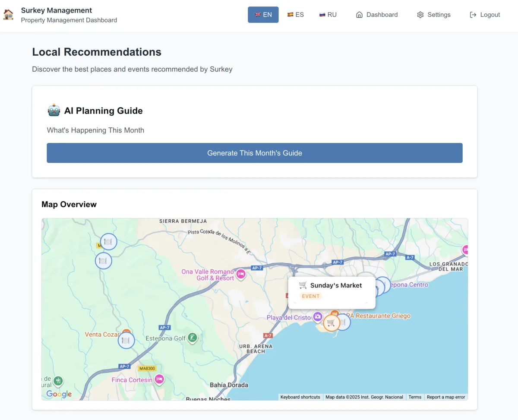Click the MA8300 road sign
Image resolution: width=518 pixels, height=420 pixels.
pos(147,369)
